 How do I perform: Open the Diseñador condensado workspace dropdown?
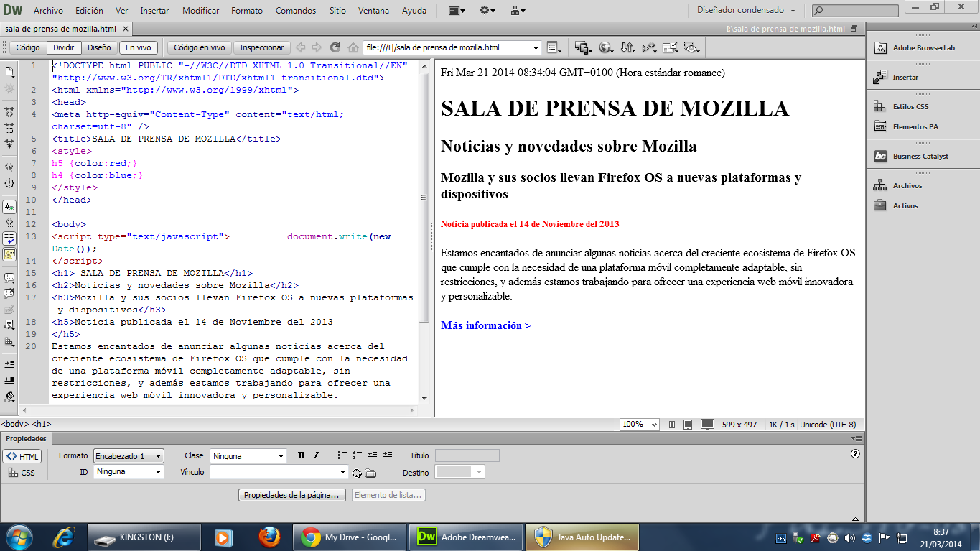[746, 11]
